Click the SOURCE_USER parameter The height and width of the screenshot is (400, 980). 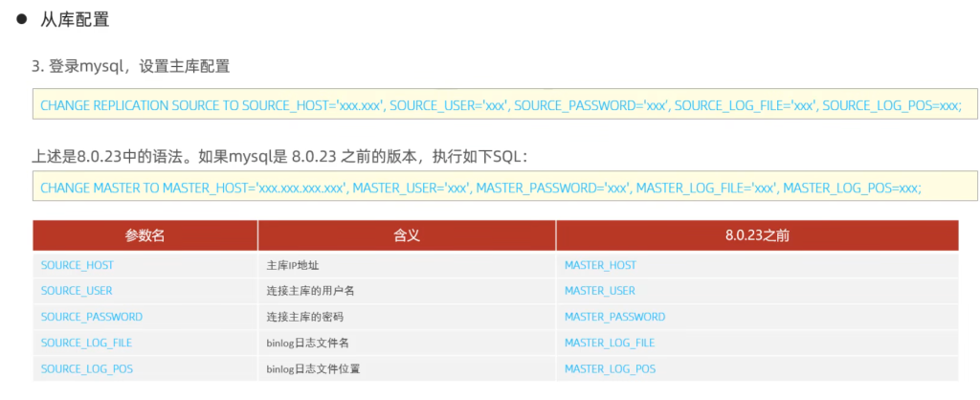(77, 291)
